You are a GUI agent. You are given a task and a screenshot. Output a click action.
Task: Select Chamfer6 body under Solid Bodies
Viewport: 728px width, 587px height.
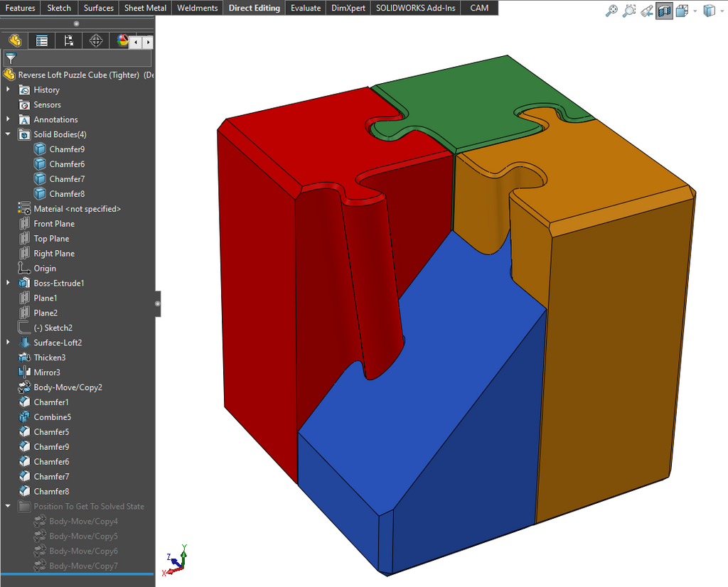pyautogui.click(x=60, y=163)
